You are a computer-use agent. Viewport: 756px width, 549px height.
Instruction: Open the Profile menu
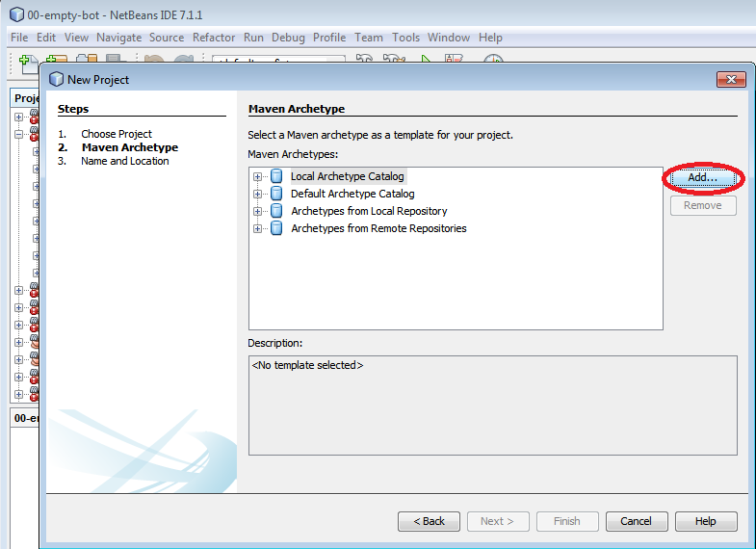tap(329, 38)
